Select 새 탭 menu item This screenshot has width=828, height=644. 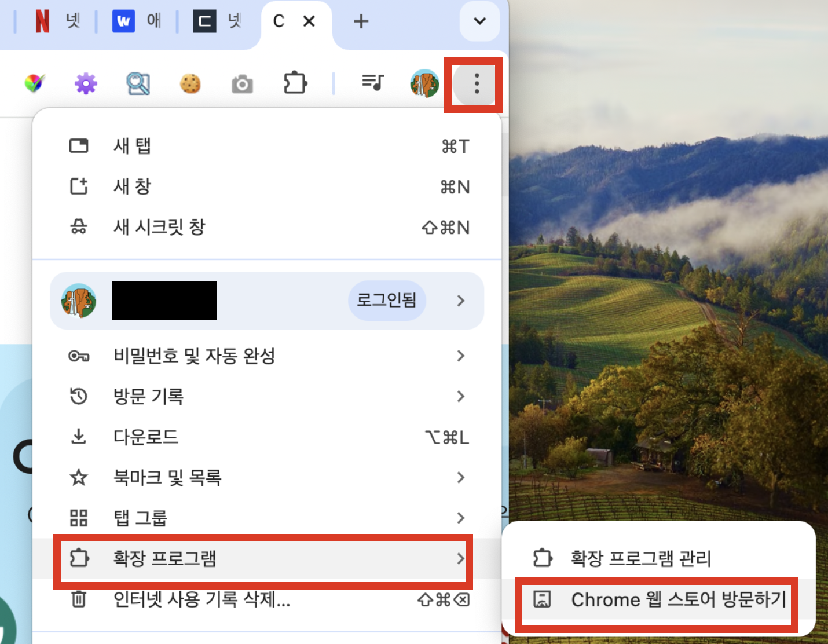click(267, 146)
